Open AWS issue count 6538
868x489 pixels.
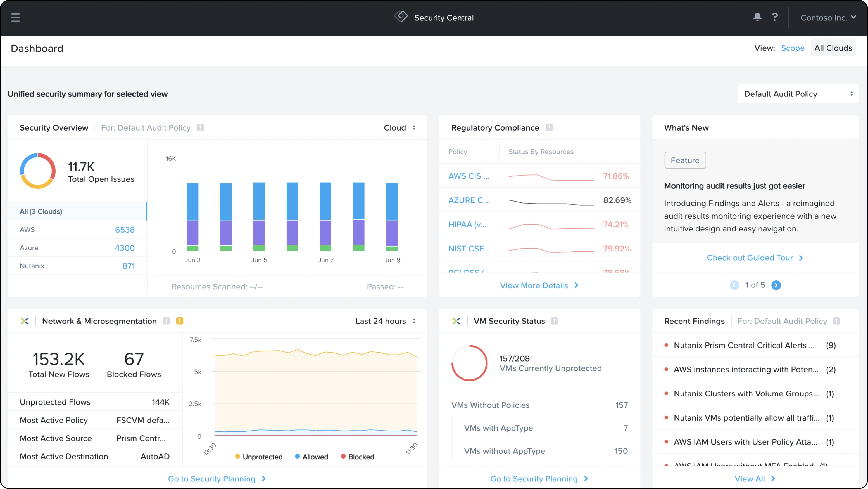125,230
